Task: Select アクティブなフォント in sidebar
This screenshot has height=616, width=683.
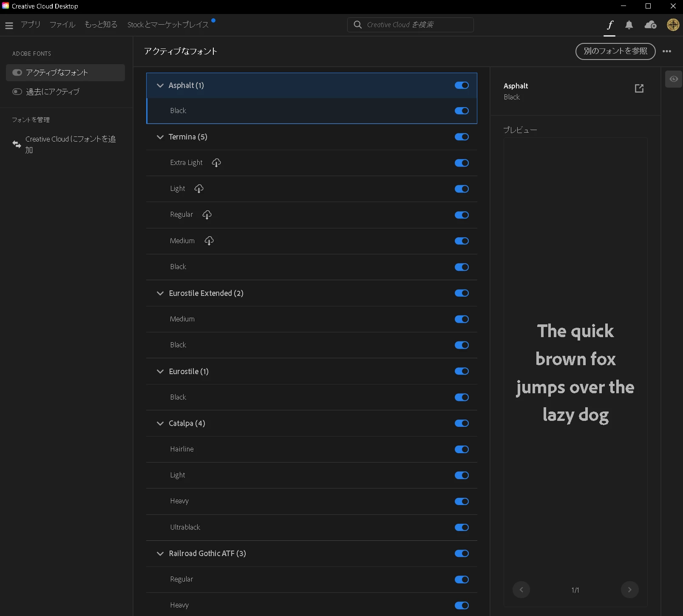Action: click(65, 73)
